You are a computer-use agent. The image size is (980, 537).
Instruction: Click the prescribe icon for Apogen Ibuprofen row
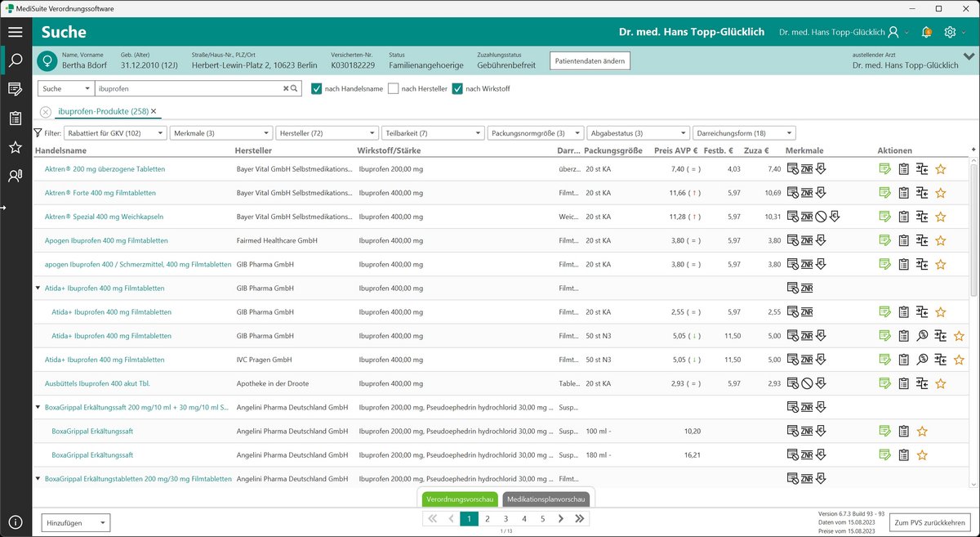[884, 241]
